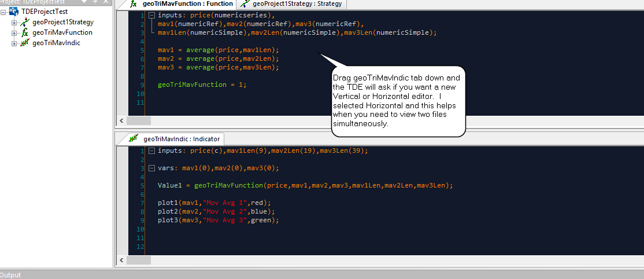
Task: Collapse the TDEProjectTest root node
Action: pyautogui.click(x=4, y=12)
